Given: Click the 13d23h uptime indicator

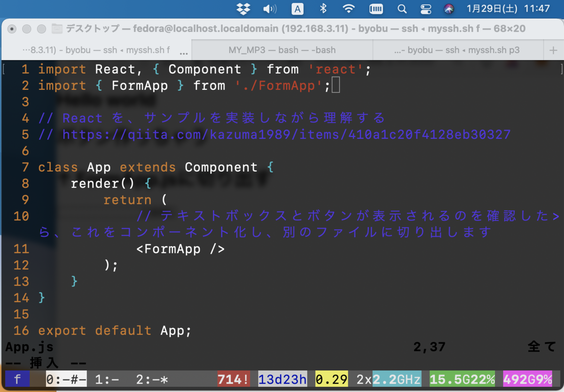Looking at the screenshot, I should (x=282, y=379).
